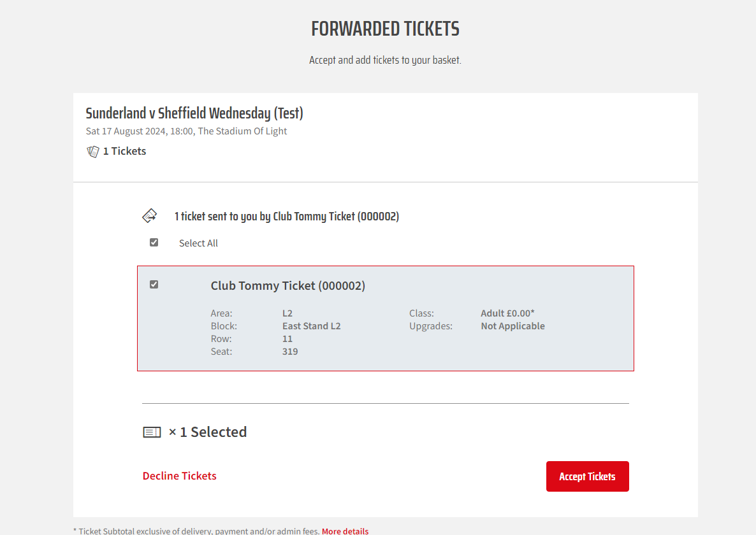Click the × 1 Selected summary text
The width and height of the screenshot is (756, 535).
(208, 432)
